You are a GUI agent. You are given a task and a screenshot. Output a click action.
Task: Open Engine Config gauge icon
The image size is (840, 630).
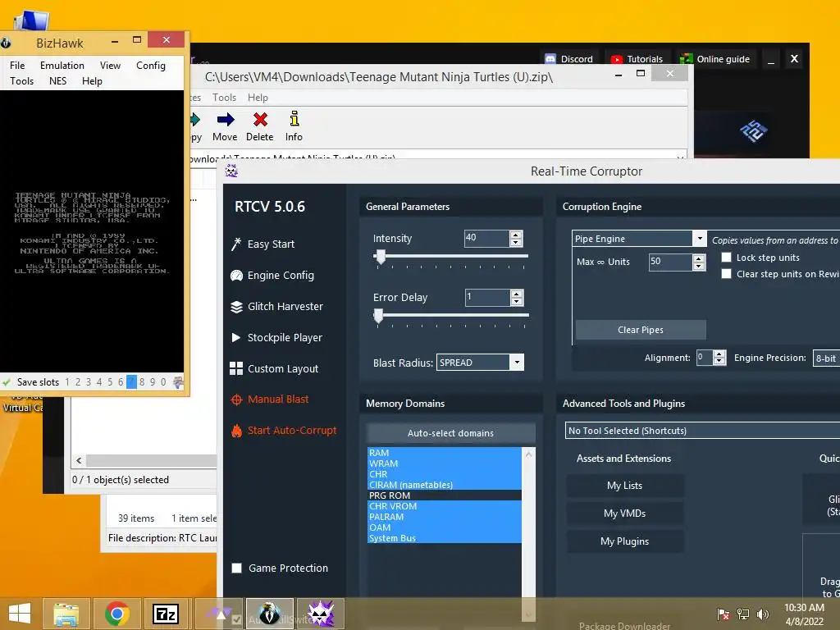point(236,276)
